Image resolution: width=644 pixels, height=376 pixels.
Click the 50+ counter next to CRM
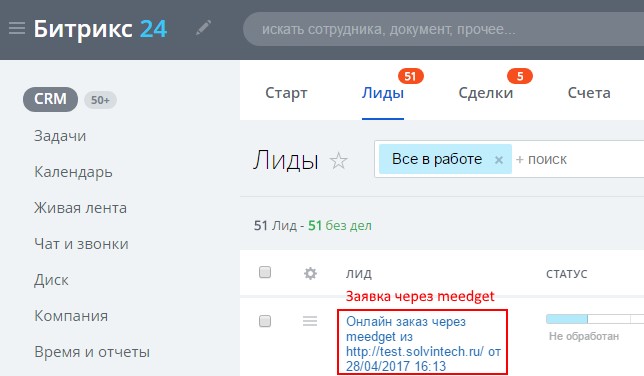[100, 100]
